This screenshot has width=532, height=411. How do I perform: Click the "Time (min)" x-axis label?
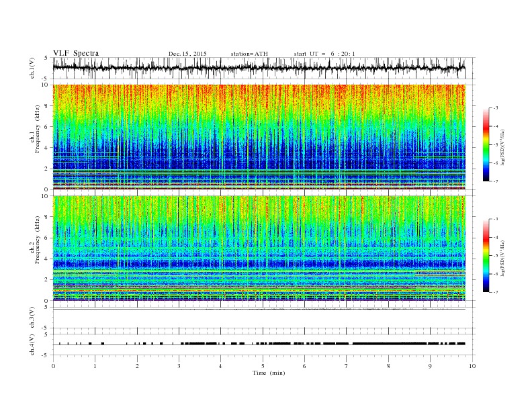pos(269,373)
